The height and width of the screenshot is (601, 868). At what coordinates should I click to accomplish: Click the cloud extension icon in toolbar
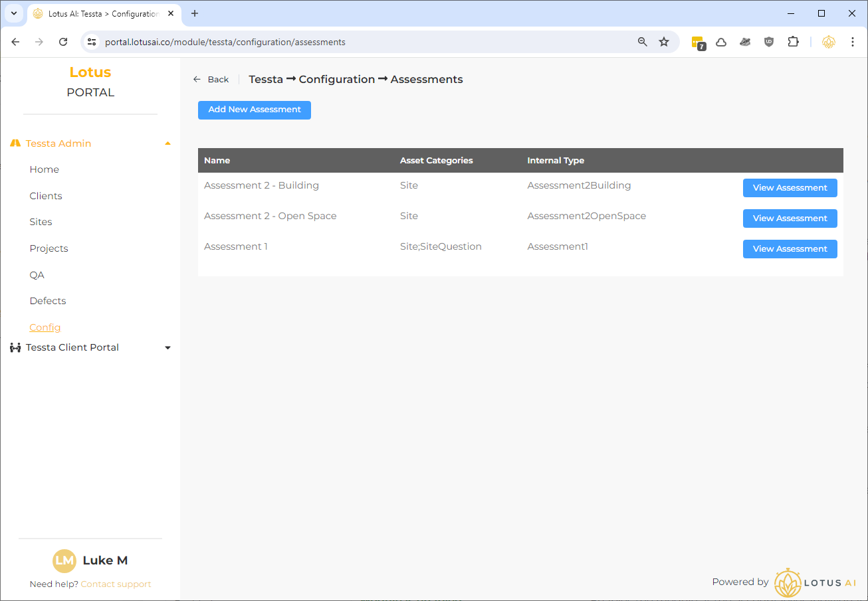click(721, 42)
